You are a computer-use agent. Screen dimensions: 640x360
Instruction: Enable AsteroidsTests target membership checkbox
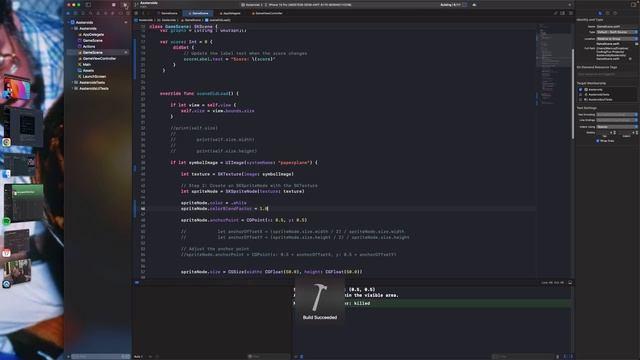(580, 94)
